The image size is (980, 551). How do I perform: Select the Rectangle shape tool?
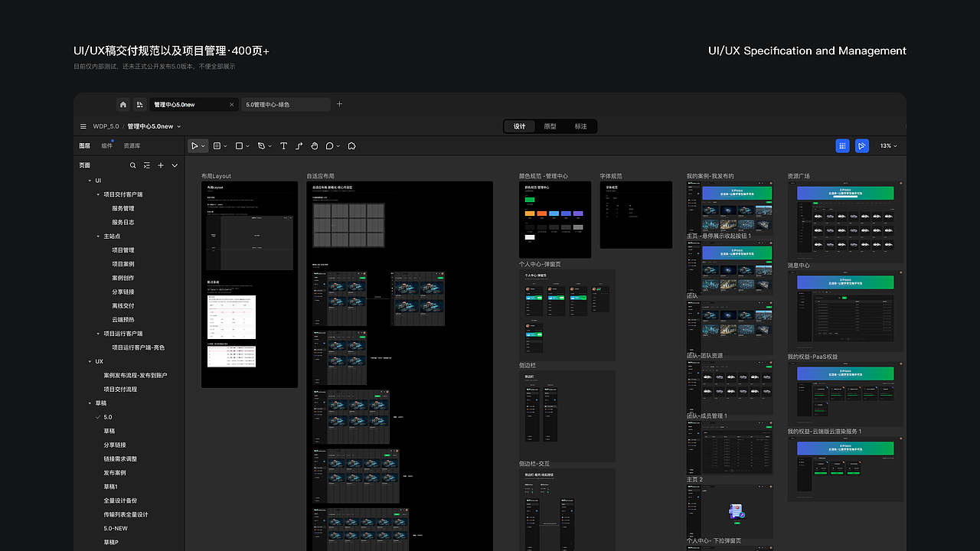(x=239, y=145)
